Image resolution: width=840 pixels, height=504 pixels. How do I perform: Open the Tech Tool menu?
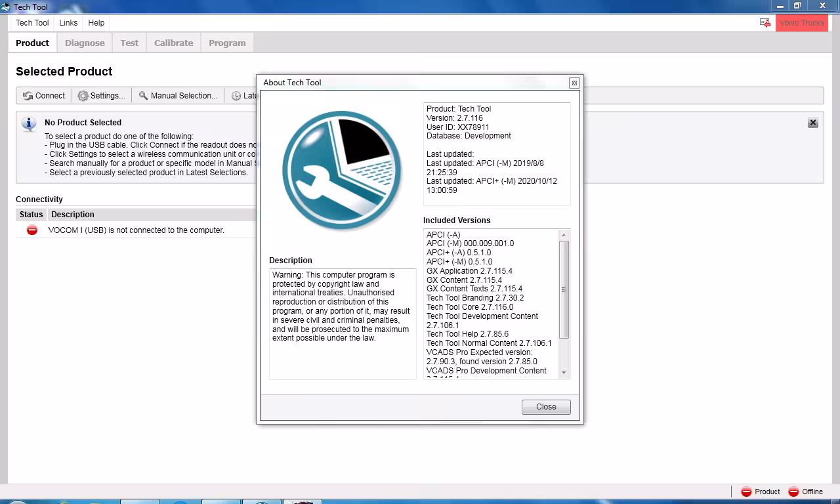pos(32,22)
